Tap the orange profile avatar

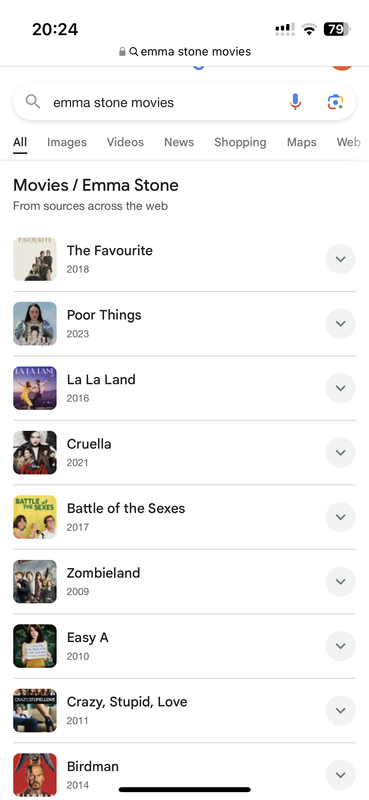[342, 66]
